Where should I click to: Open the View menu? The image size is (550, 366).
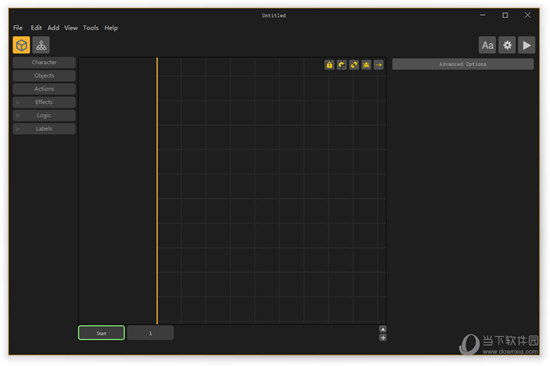coord(71,28)
